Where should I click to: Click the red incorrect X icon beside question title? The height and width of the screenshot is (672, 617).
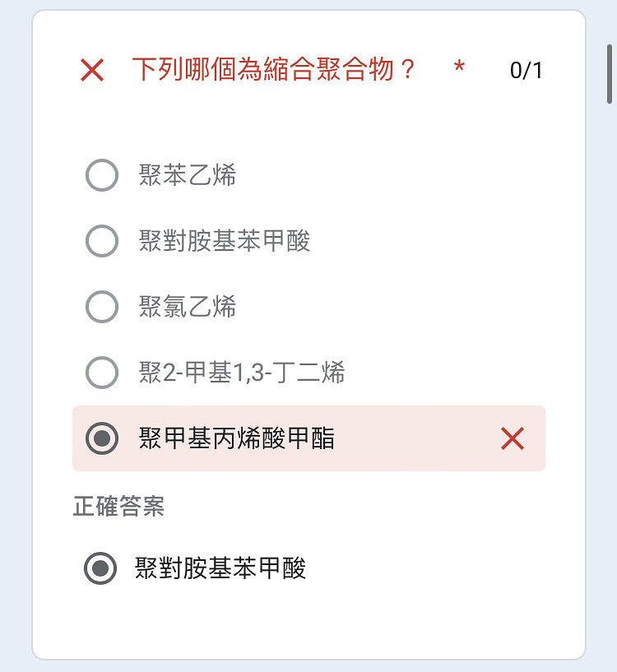pos(92,70)
